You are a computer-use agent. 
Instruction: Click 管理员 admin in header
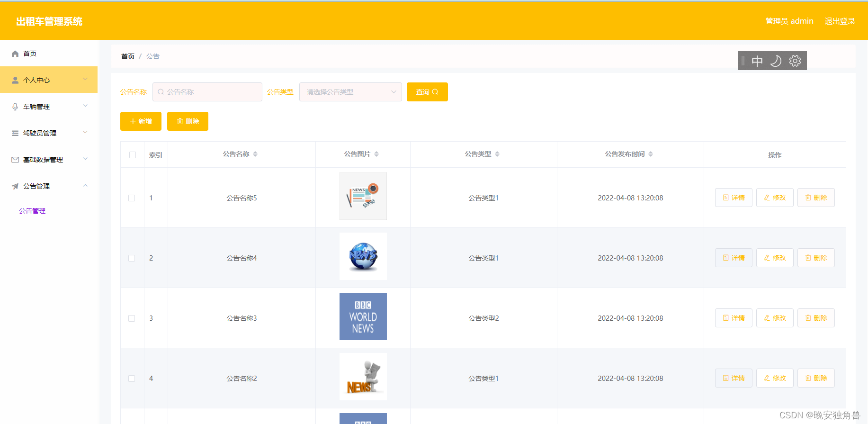tap(789, 21)
